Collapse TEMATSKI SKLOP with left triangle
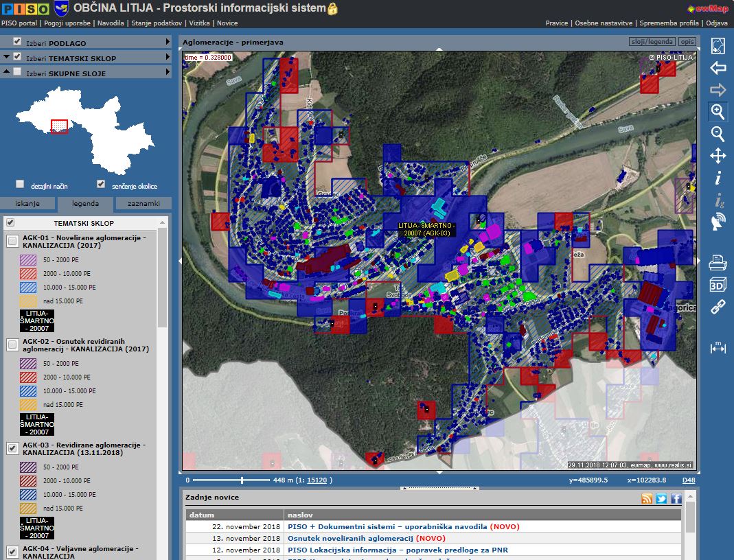 click(6, 58)
